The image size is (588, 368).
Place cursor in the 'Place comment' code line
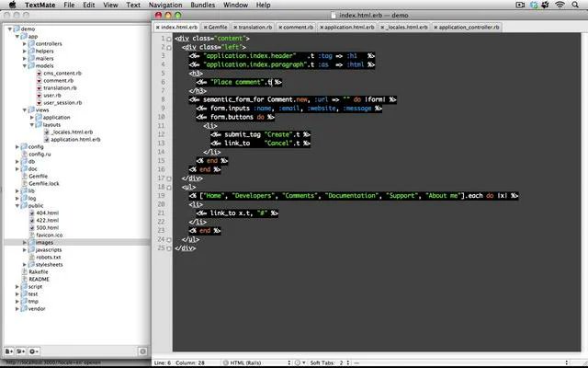point(239,82)
